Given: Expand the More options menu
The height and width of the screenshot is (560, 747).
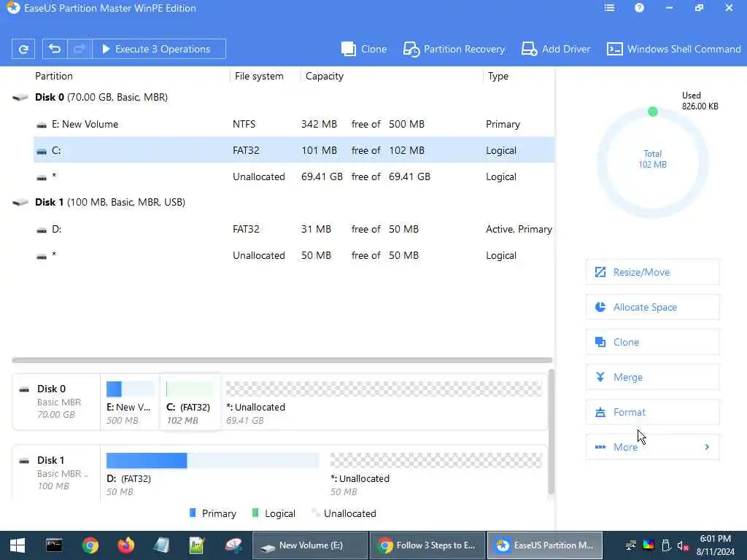Looking at the screenshot, I should point(652,447).
